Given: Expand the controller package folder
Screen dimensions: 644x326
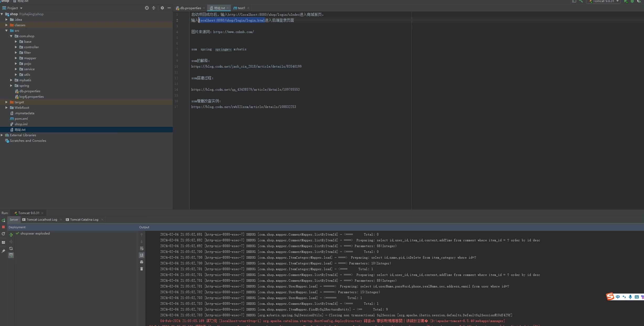Looking at the screenshot, I should (16, 47).
